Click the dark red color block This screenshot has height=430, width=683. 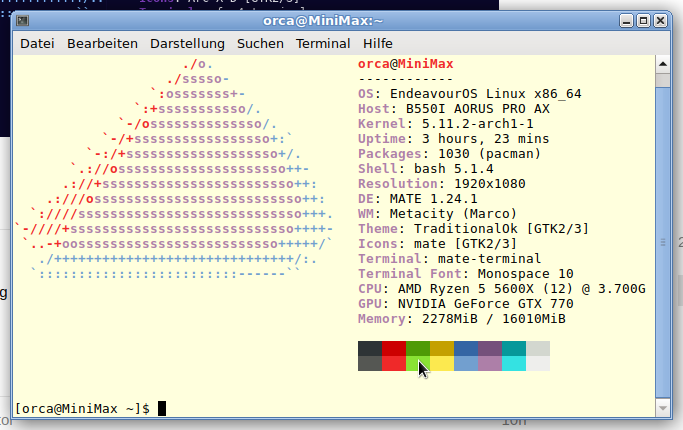point(394,349)
